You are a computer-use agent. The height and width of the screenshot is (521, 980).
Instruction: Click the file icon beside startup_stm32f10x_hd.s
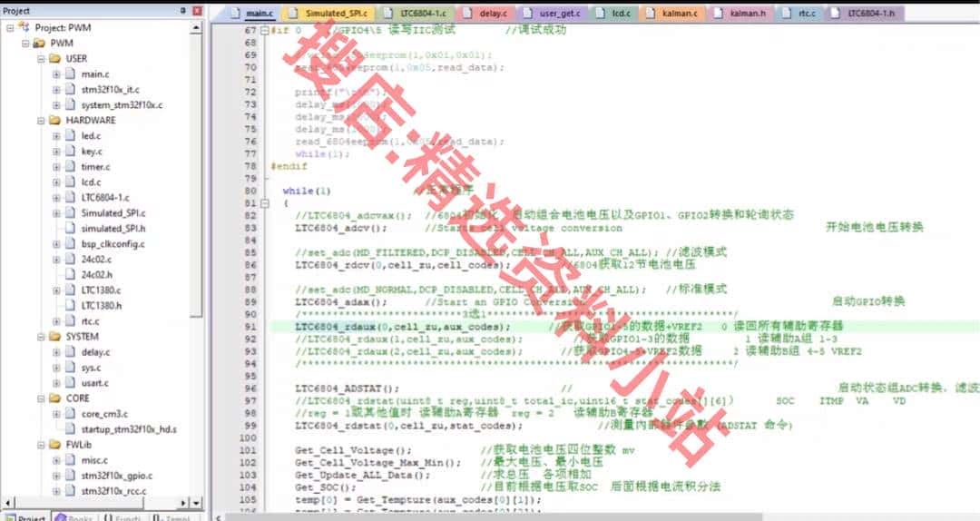click(x=71, y=429)
